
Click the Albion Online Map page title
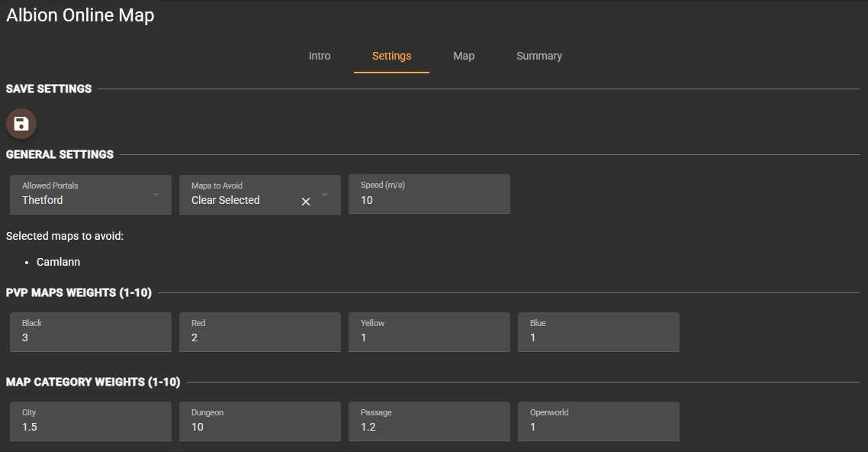(x=80, y=15)
